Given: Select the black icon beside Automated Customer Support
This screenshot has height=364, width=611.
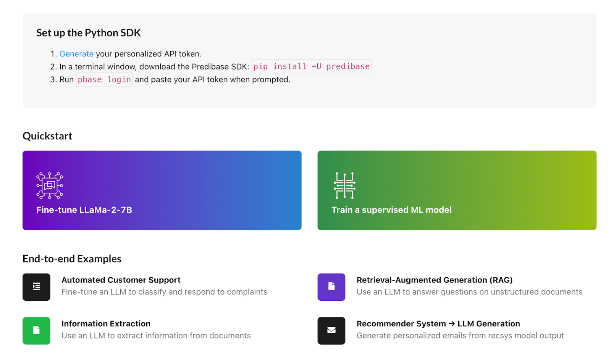Looking at the screenshot, I should pyautogui.click(x=36, y=287).
